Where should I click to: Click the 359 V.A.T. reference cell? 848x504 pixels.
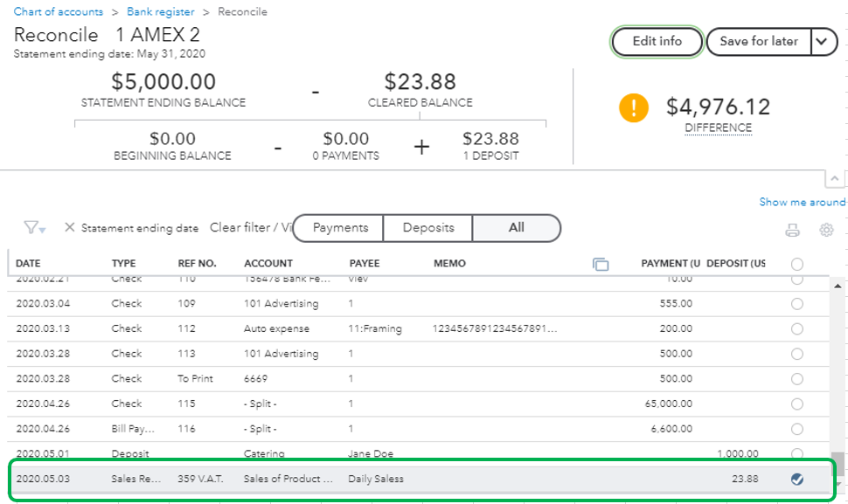tap(200, 479)
